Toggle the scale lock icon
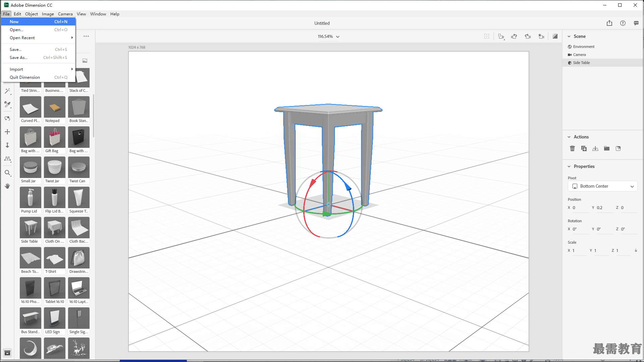Viewport: 644px width, 362px height. tap(636, 250)
